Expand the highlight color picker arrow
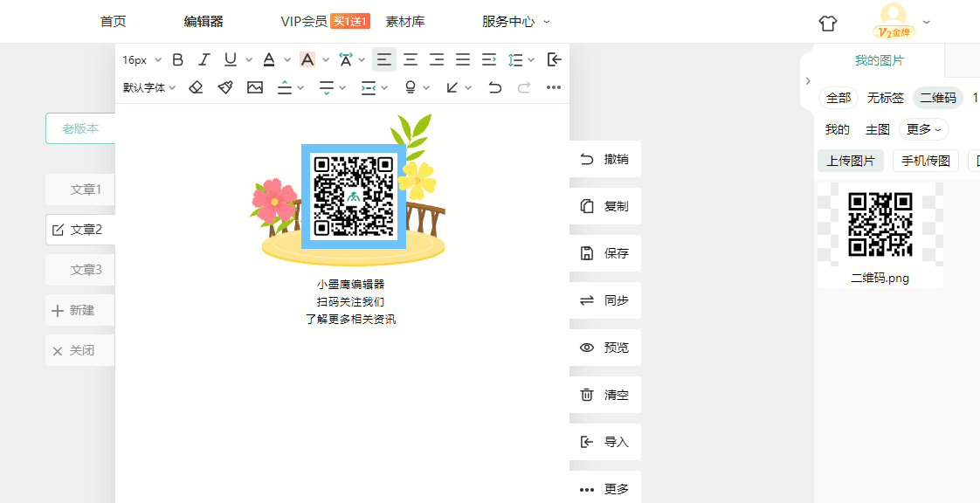This screenshot has width=980, height=503. coord(326,60)
